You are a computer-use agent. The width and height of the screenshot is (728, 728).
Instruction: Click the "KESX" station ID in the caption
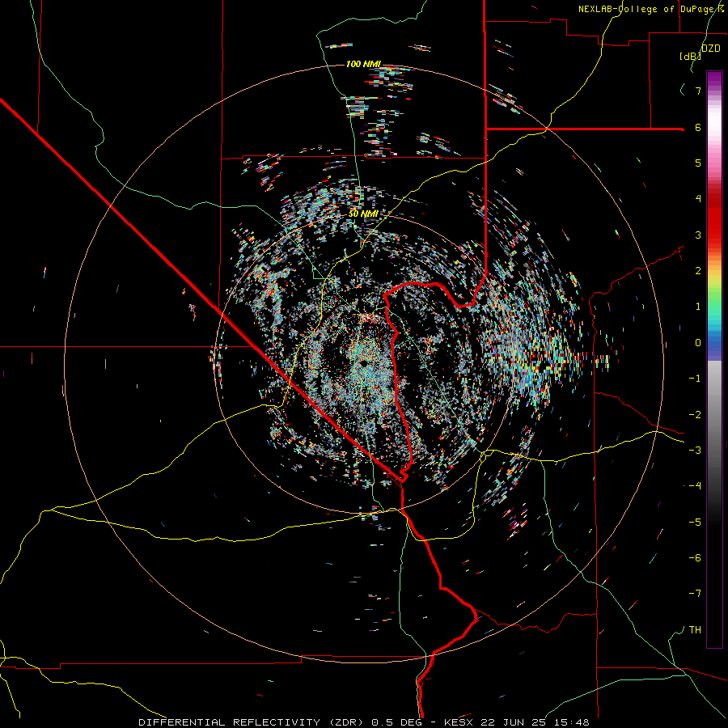point(459,722)
